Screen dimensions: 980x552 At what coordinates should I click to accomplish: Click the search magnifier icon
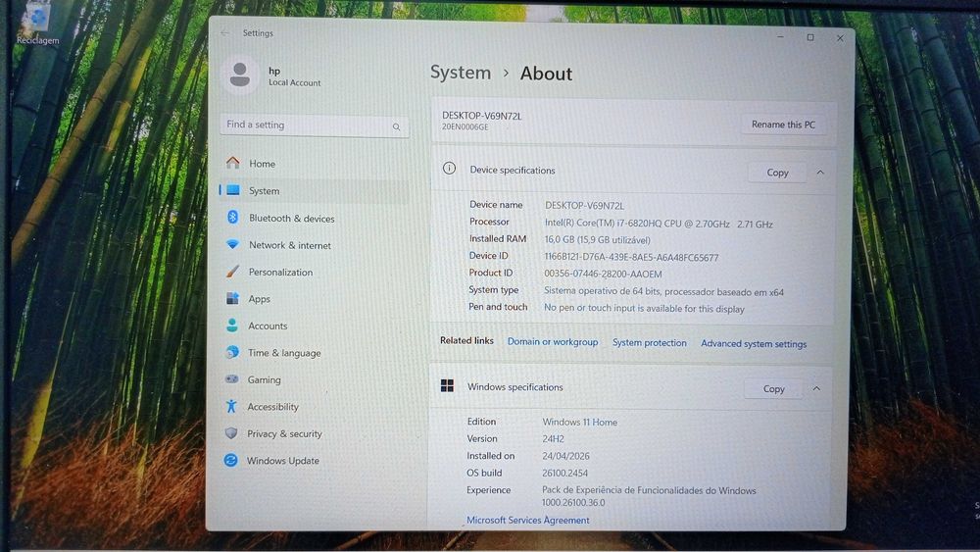(x=396, y=126)
